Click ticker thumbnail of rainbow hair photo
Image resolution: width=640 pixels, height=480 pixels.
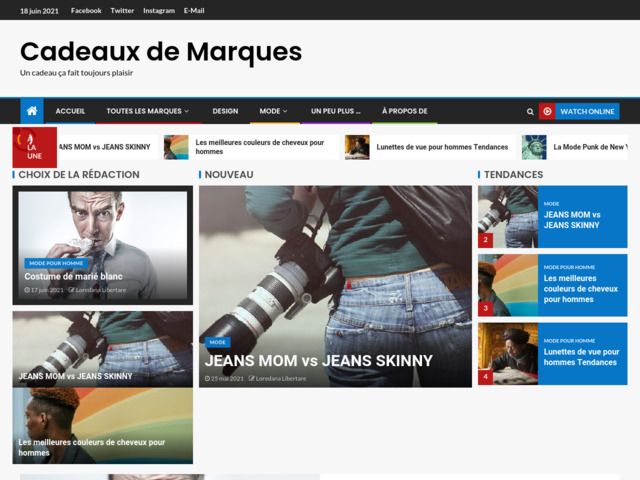[176, 147]
